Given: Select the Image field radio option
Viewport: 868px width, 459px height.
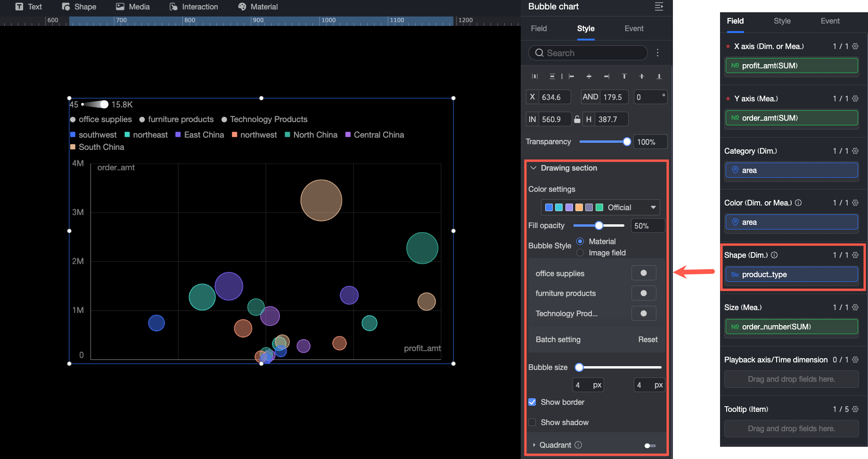Looking at the screenshot, I should [580, 253].
